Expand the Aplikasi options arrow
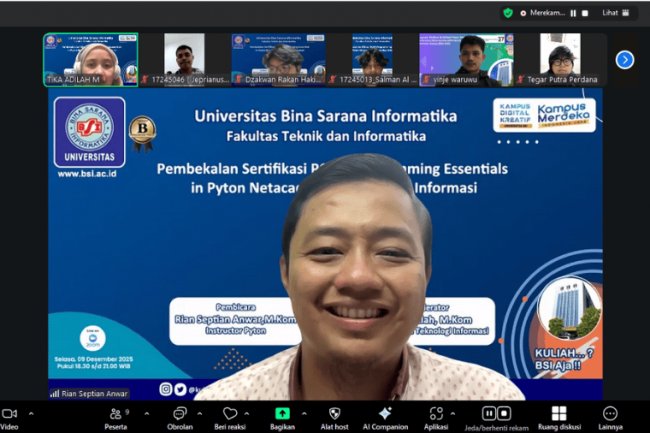This screenshot has height=433, width=650. [x=453, y=414]
